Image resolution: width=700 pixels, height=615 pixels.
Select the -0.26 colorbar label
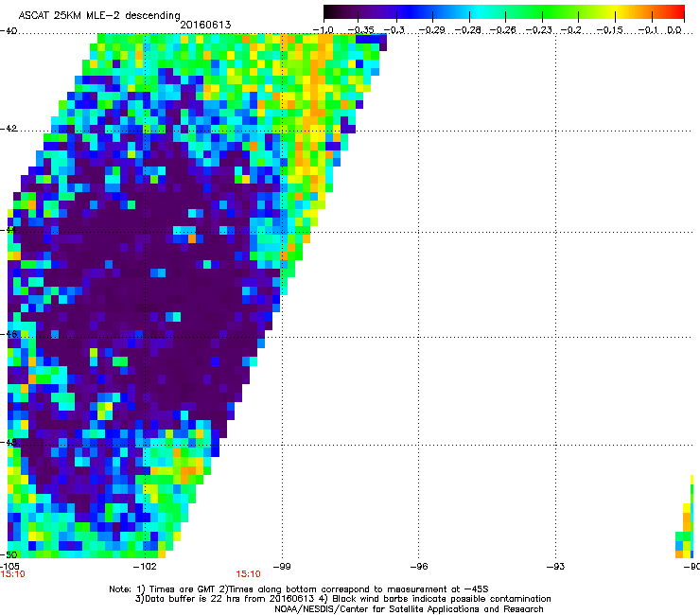tap(503, 30)
